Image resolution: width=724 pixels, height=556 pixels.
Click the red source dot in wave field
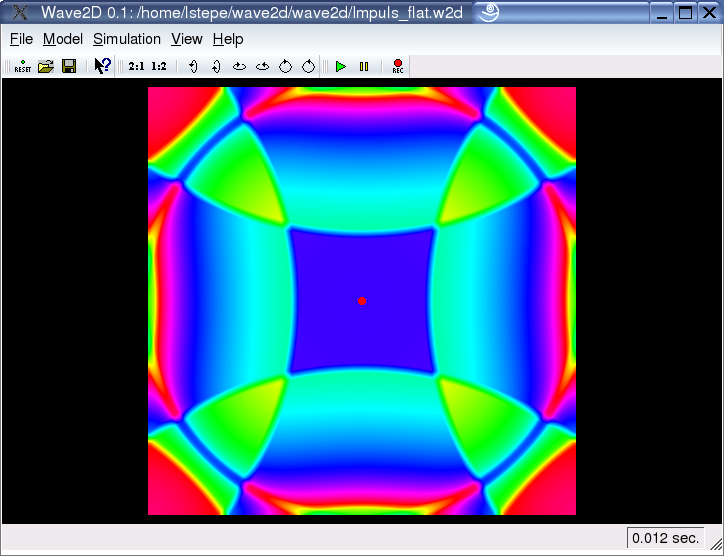pyautogui.click(x=362, y=301)
